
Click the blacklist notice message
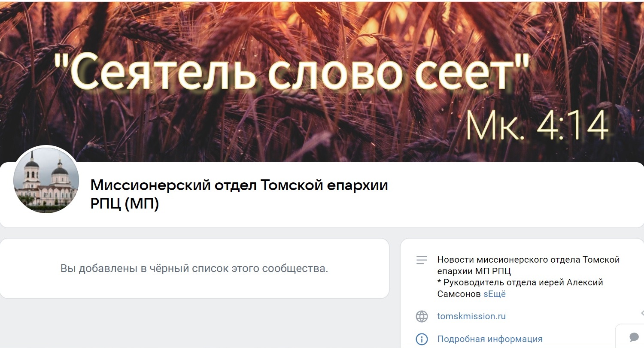pos(194,269)
